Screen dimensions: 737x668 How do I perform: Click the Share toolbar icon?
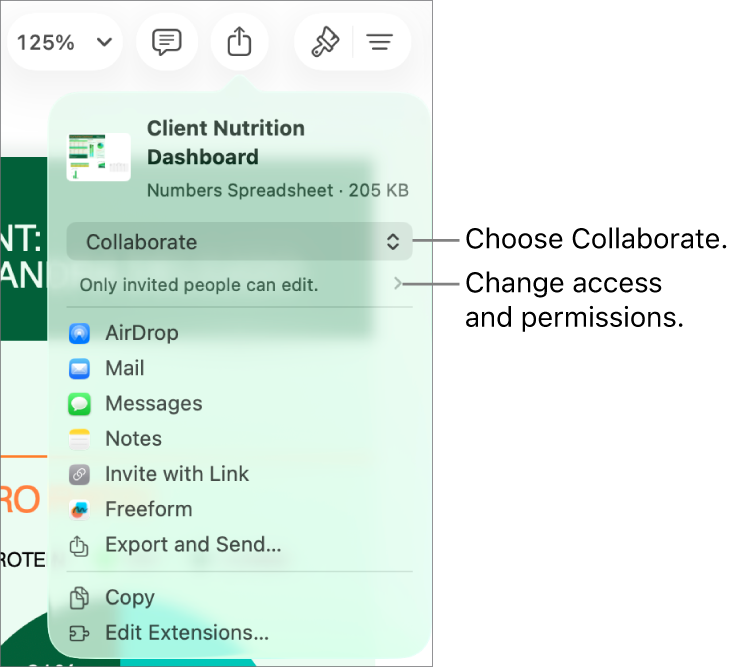pyautogui.click(x=240, y=42)
